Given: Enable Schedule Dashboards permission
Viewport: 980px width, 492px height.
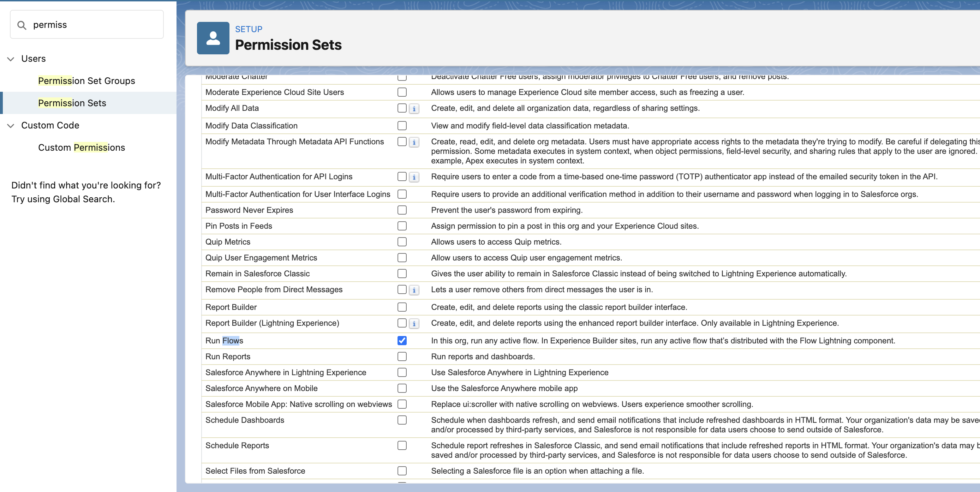Looking at the screenshot, I should coord(402,420).
